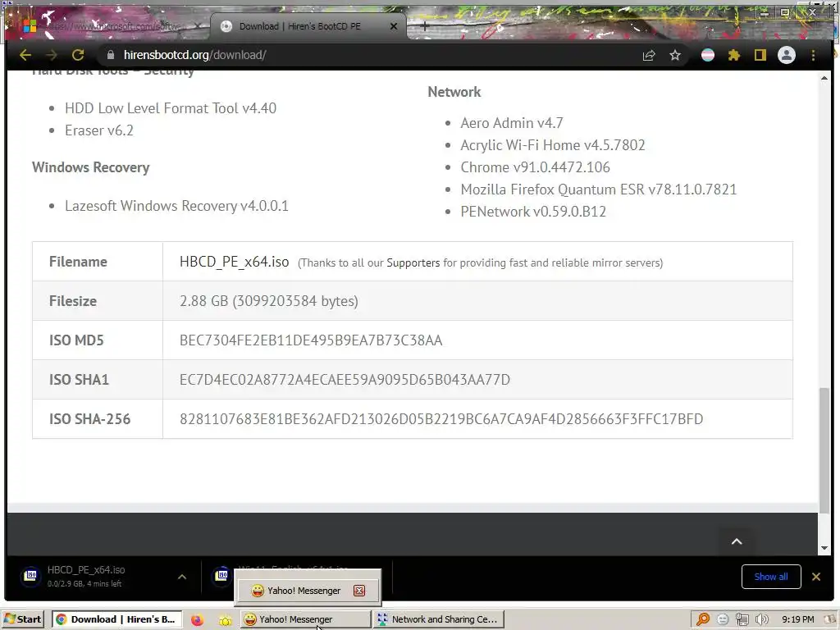Open the Windows Start menu

pos(23,619)
